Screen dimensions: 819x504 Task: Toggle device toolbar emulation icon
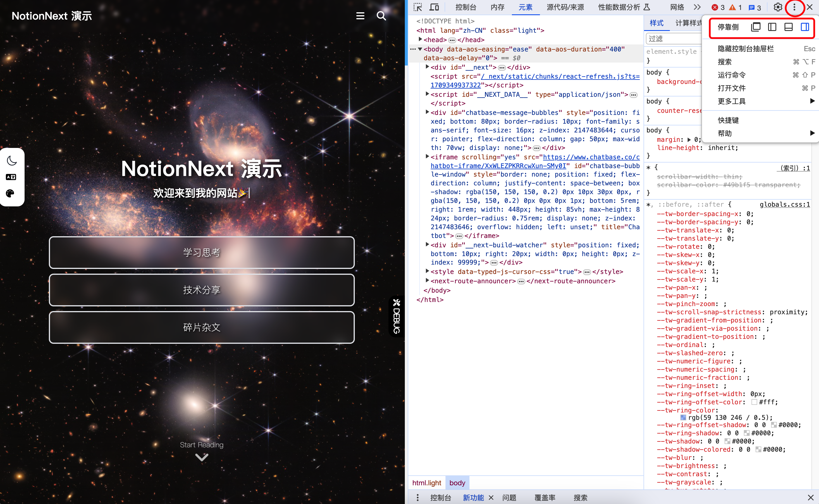[434, 7]
